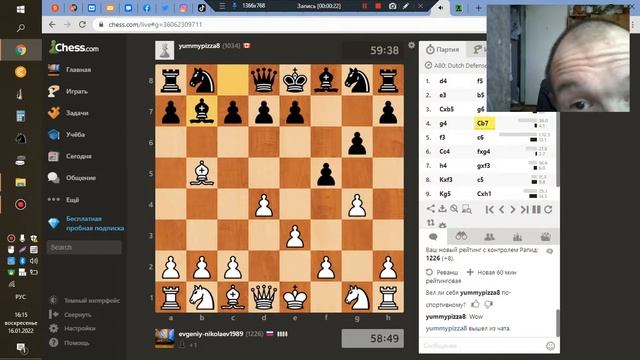Switch to the binoculars watch tab

461,237
